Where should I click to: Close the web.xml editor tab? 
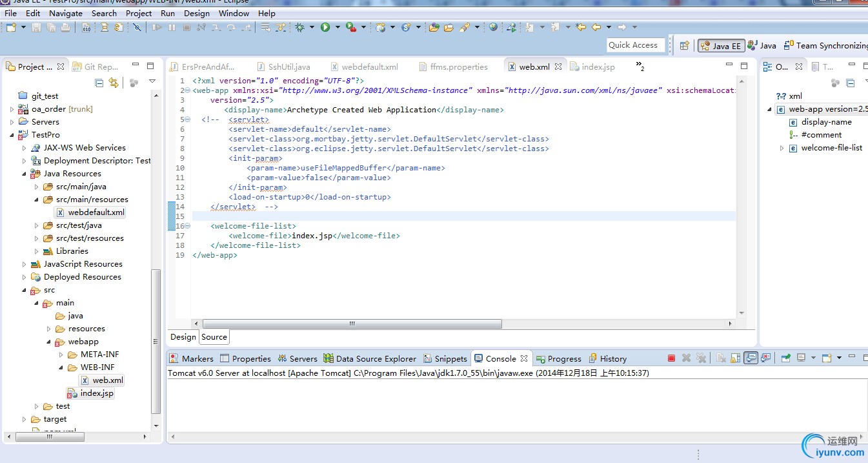[x=558, y=67]
